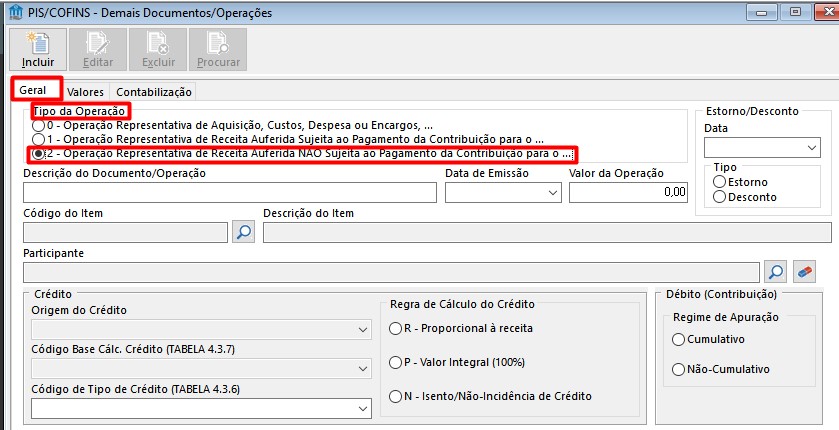Open Data de Emissão date dropdown
The height and width of the screenshot is (430, 839).
pyautogui.click(x=553, y=193)
